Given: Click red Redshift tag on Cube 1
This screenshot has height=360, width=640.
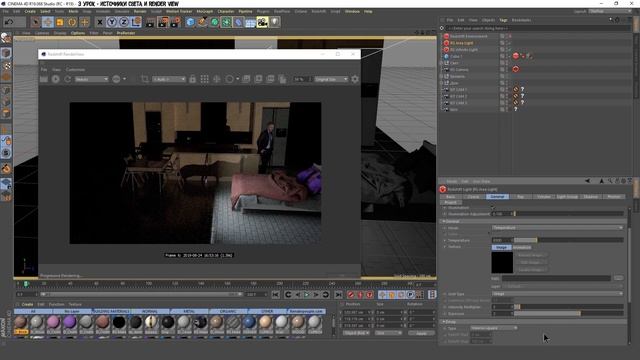Looking at the screenshot, I should 516,56.
